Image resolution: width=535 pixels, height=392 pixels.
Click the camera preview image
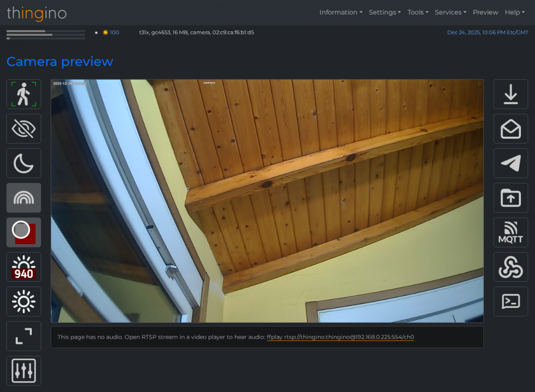[x=267, y=201]
